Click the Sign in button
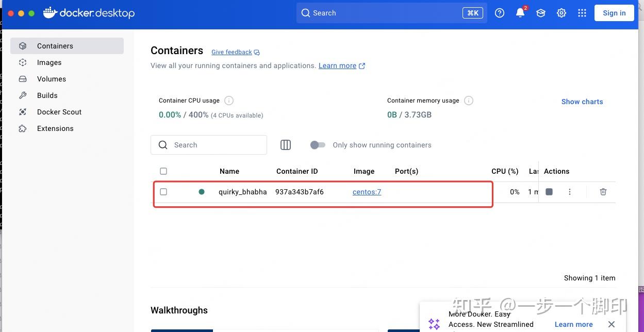The height and width of the screenshot is (332, 644). [614, 13]
